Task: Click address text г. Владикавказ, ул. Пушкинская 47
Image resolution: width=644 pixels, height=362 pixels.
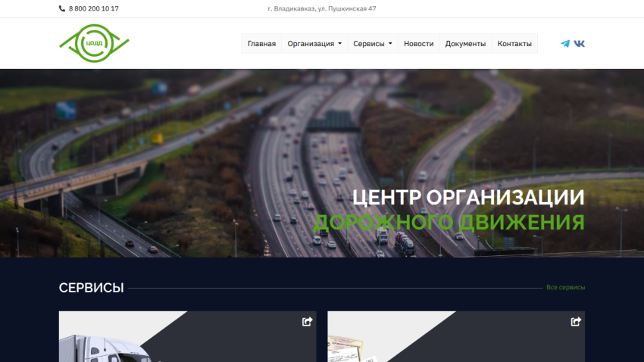Action: [x=321, y=8]
